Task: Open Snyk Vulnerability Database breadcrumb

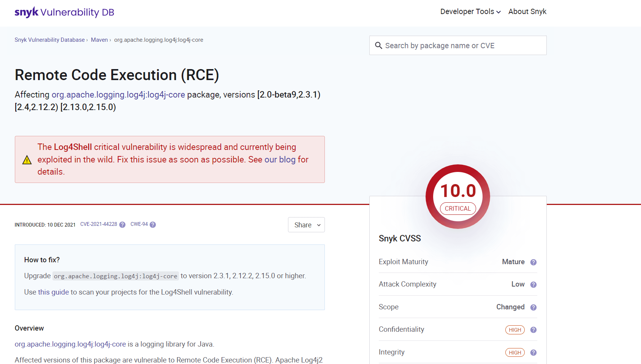Action: point(50,40)
